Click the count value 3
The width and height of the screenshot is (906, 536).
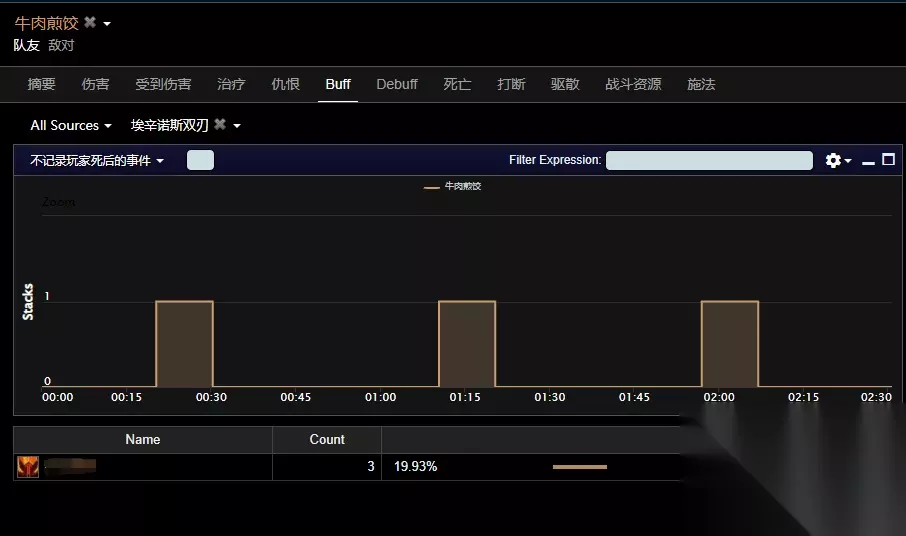(x=371, y=467)
